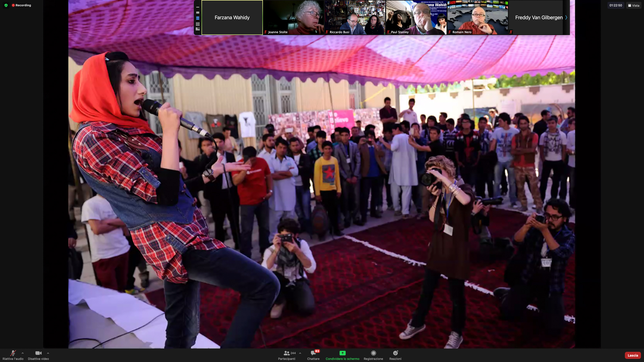Screen dimensions: 644x362
Task: Click Paul Stanley's muted microphone icon
Action: pyautogui.click(x=388, y=32)
